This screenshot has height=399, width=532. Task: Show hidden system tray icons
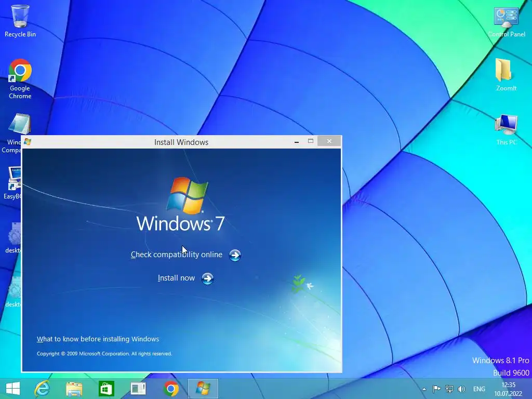[424, 389]
